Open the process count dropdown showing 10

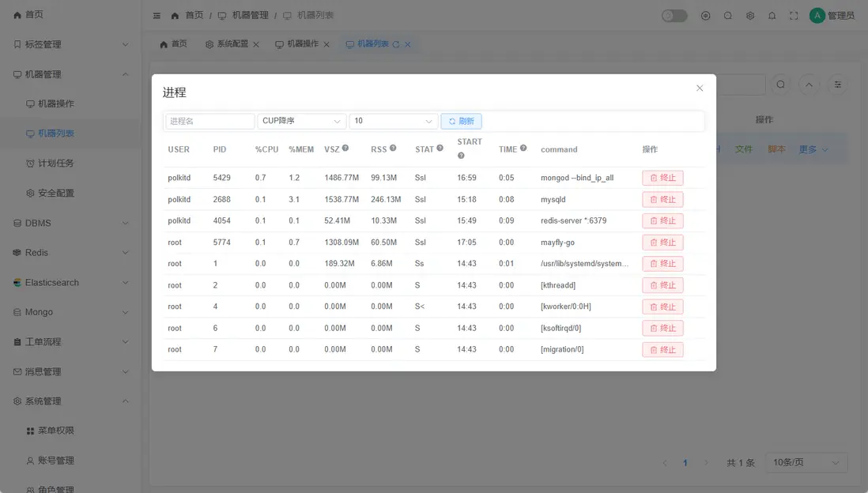(x=393, y=121)
